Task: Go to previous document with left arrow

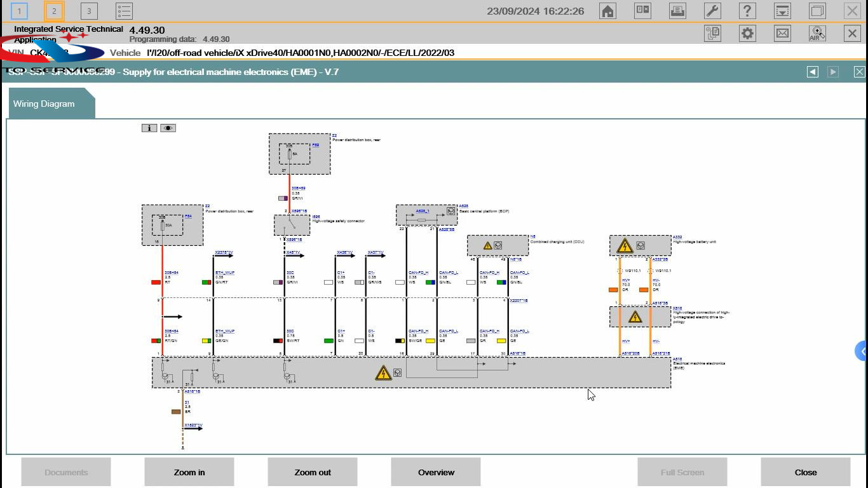Action: [x=813, y=72]
